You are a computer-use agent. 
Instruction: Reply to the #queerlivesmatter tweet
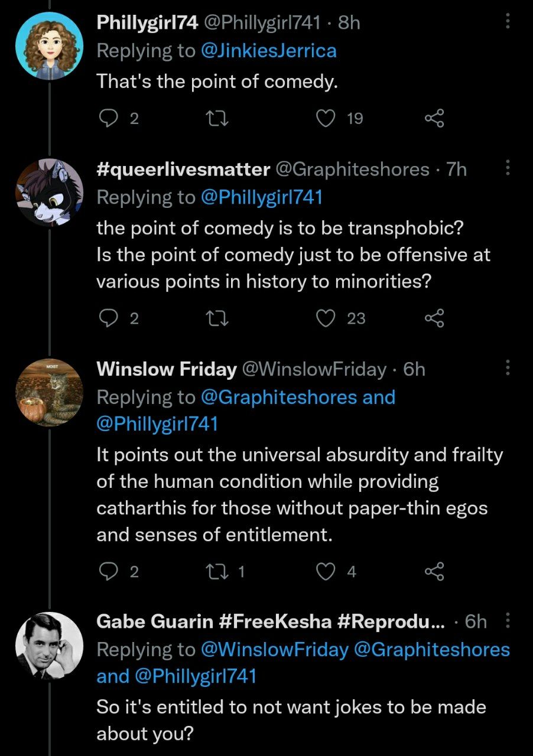[x=108, y=318]
